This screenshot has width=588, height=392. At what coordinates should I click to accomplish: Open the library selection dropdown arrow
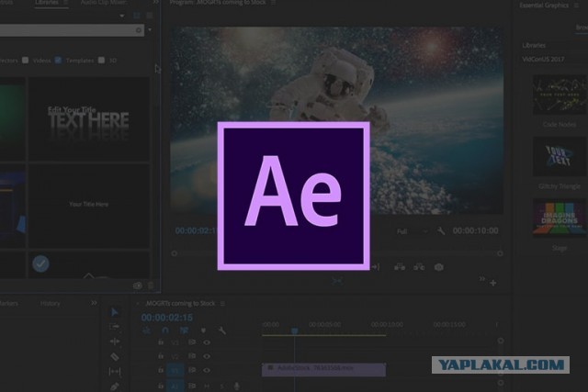pyautogui.click(x=122, y=16)
